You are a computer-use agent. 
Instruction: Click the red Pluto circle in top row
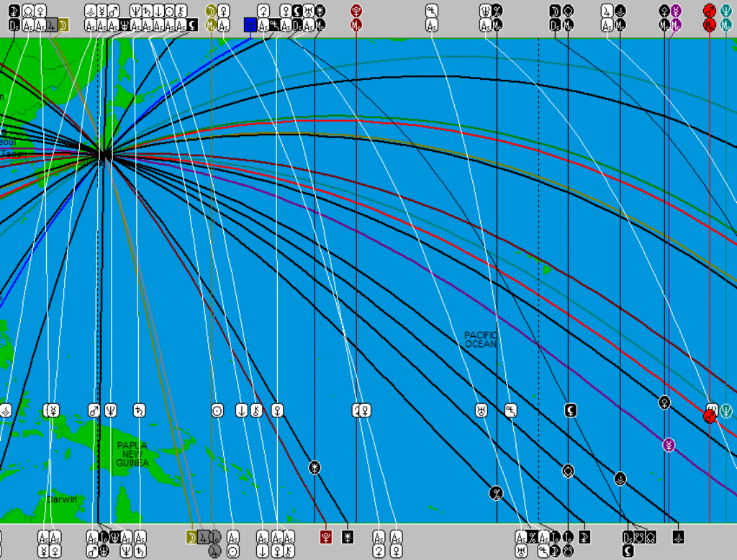click(356, 11)
